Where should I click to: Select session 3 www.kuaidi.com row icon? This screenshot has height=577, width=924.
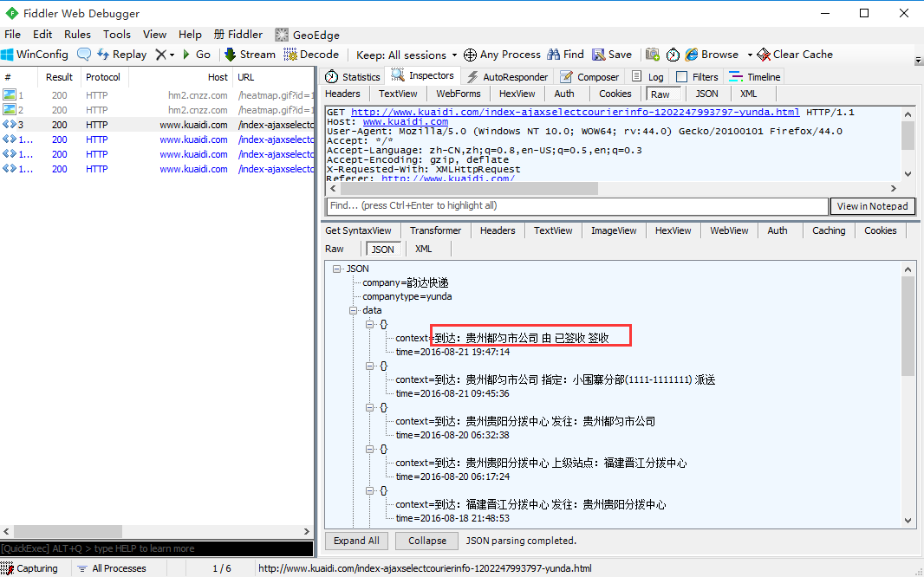tap(9, 124)
